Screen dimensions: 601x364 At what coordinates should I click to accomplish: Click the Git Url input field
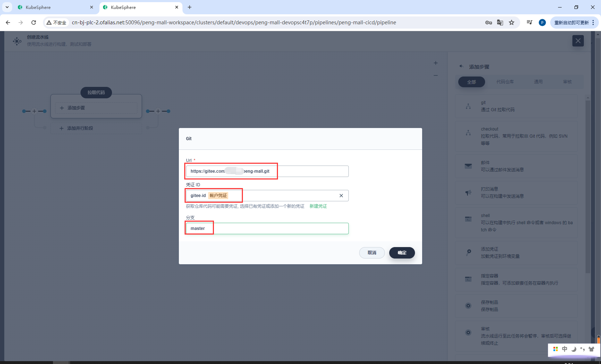click(x=267, y=171)
